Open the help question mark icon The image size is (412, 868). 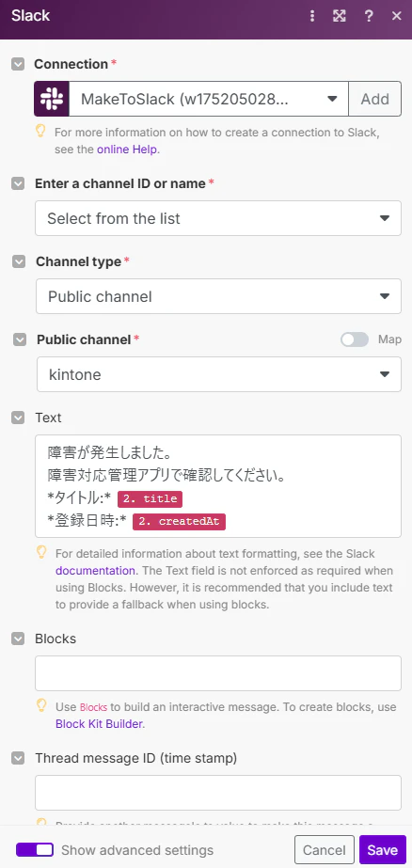tap(369, 15)
